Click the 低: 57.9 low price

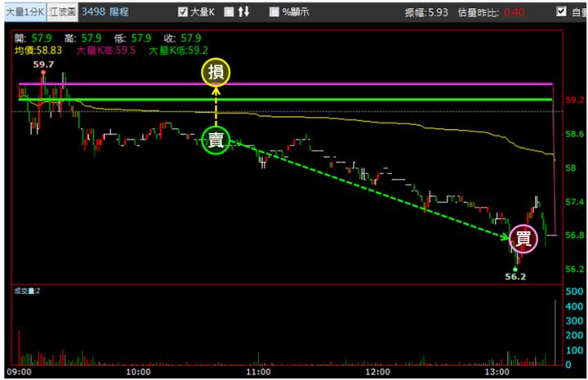pyautogui.click(x=133, y=38)
